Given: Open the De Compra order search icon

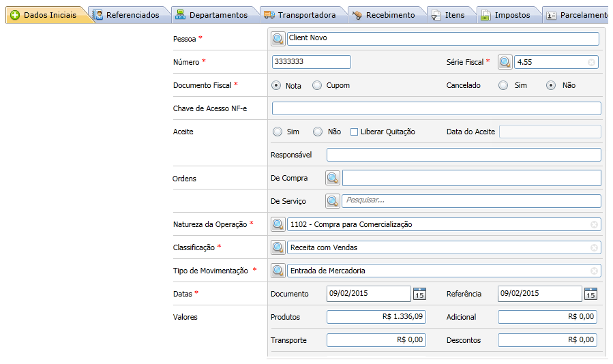Looking at the screenshot, I should [333, 178].
